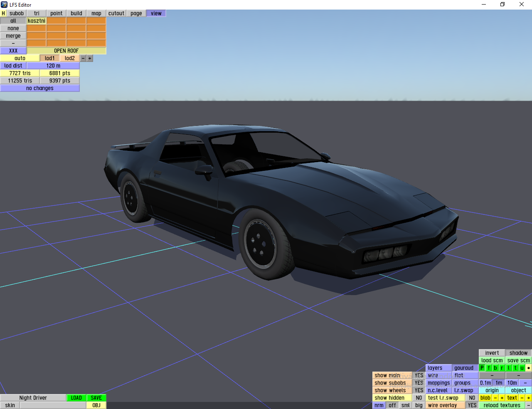The width and height of the screenshot is (532, 409).
Task: Toggle test l.r.swap NO button
Action: 472,398
